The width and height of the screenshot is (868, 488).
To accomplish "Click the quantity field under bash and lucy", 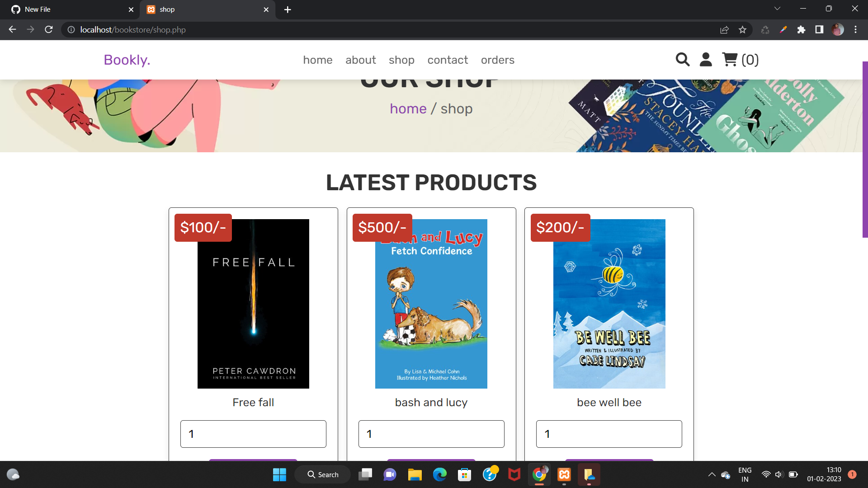I will point(431,434).
